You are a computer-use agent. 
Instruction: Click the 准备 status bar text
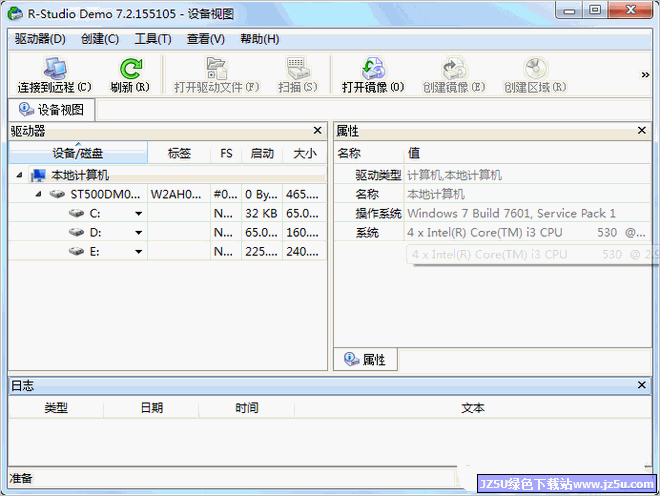[x=21, y=478]
